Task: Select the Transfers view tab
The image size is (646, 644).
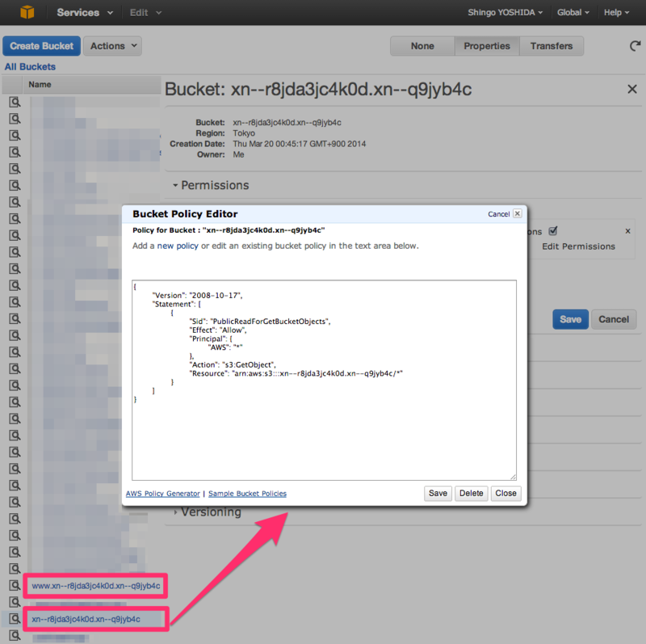Action: (552, 46)
